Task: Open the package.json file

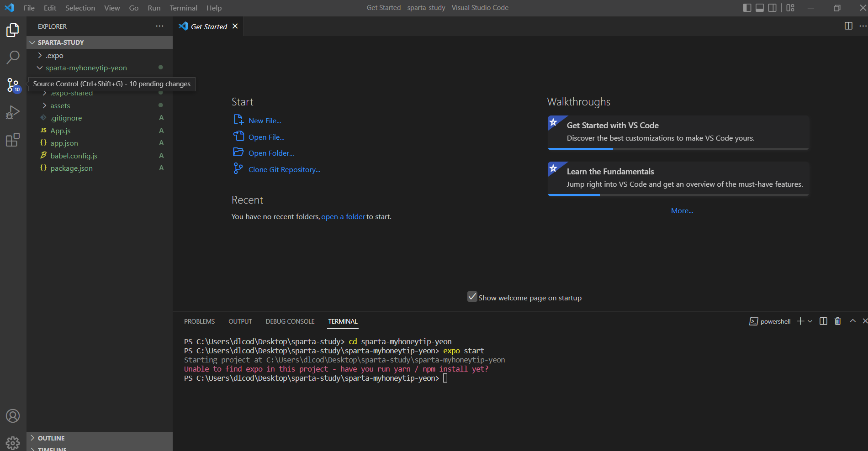Action: [100, 168]
